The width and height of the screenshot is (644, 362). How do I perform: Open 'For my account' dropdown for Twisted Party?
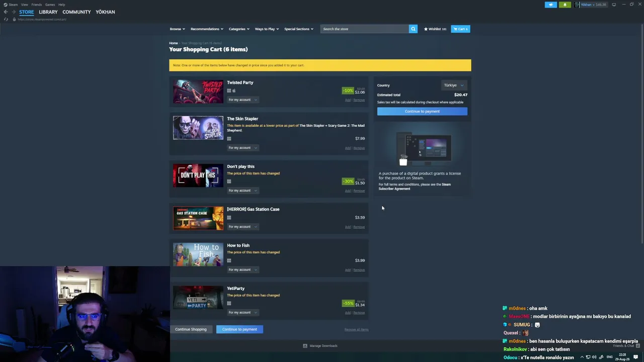coord(243,100)
